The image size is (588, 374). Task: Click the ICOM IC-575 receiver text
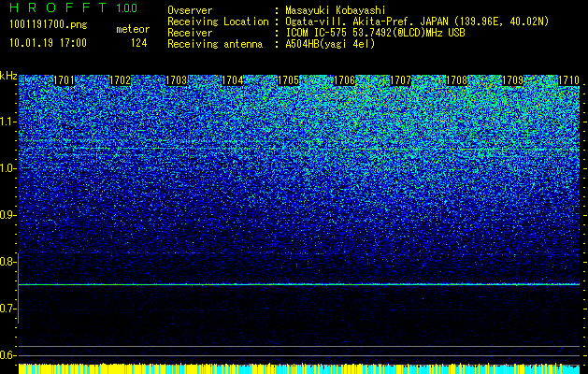(x=375, y=33)
